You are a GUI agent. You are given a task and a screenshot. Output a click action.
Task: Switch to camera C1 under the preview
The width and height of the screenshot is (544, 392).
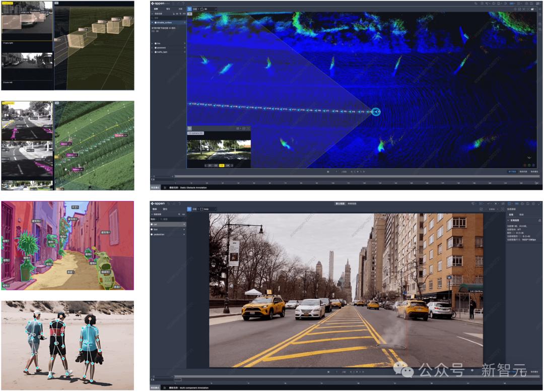pos(209,165)
